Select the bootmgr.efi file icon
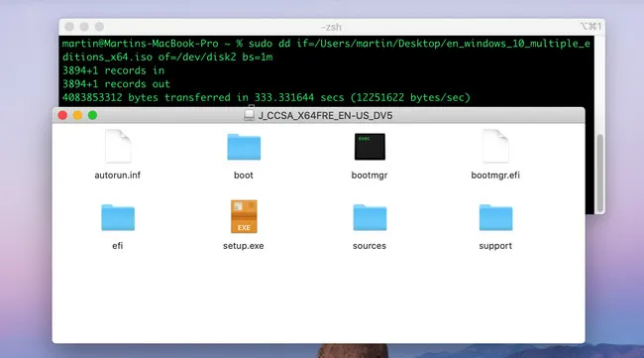 [x=495, y=147]
